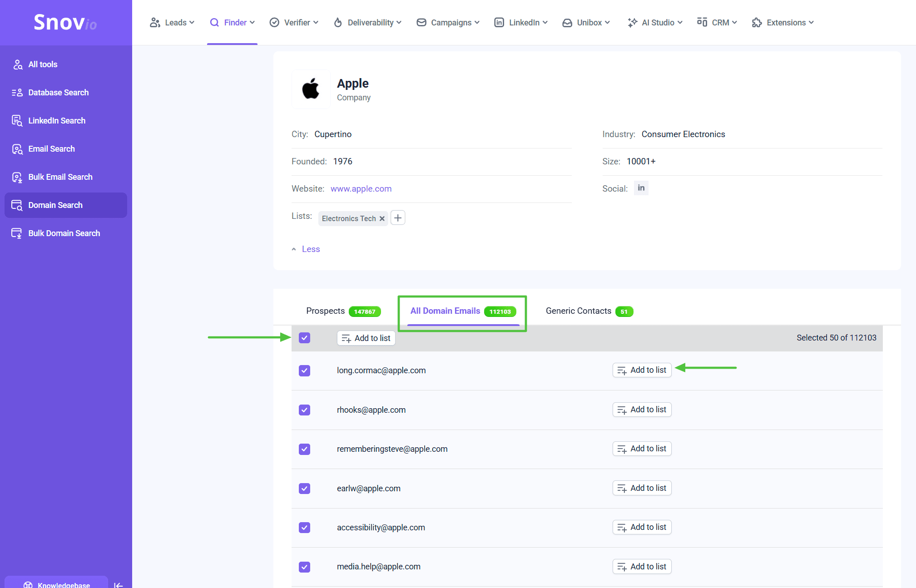Open Database Search in the sidebar

[x=58, y=93]
